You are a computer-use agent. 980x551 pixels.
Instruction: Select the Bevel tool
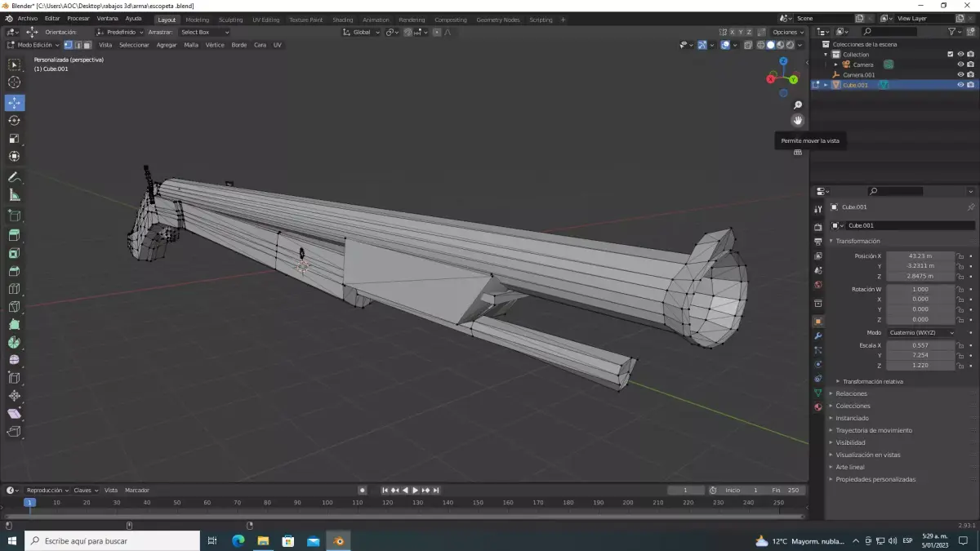pos(15,272)
